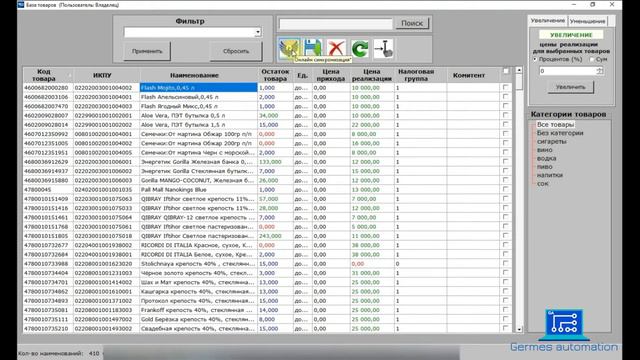Tick checkbox for Pall Mall Nanokings Blue row

click(x=505, y=189)
